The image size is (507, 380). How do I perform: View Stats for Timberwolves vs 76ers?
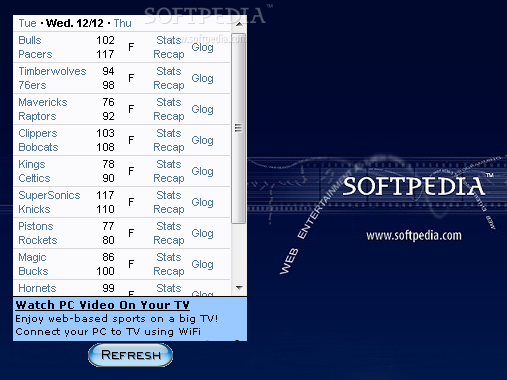click(x=169, y=71)
